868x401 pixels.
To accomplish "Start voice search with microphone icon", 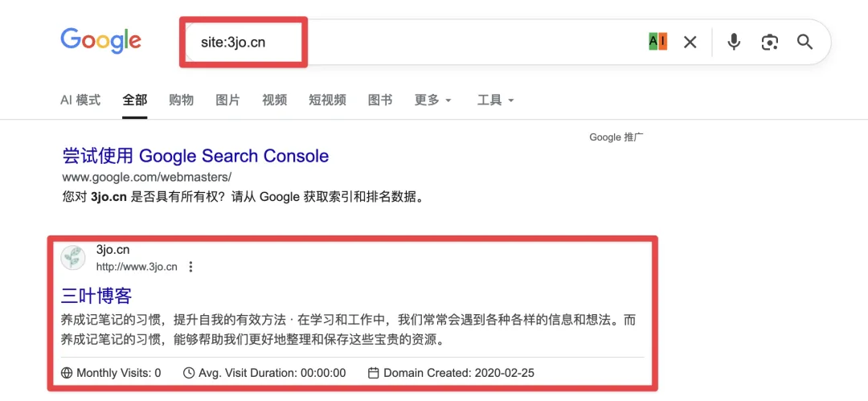I will coord(734,42).
